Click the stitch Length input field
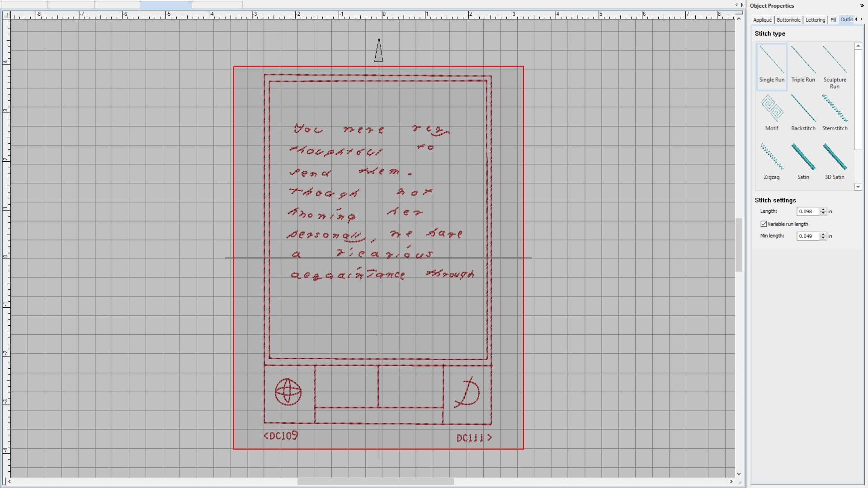The width and height of the screenshot is (868, 488). point(808,211)
